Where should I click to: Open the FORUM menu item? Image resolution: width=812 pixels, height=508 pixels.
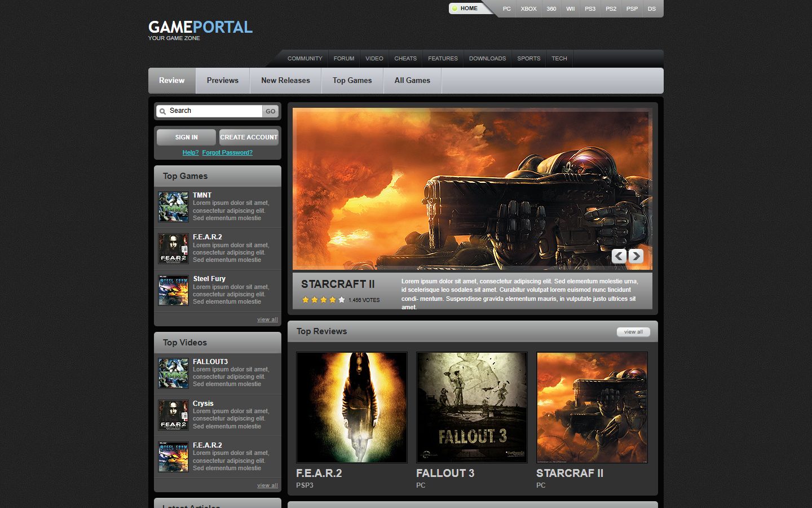(x=344, y=59)
